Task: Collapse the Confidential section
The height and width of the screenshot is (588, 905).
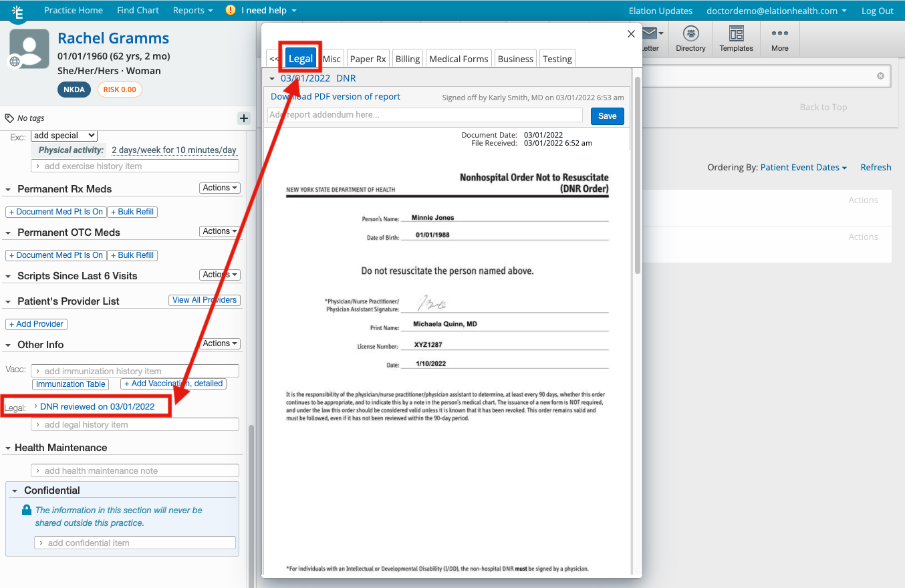Action: coord(15,490)
